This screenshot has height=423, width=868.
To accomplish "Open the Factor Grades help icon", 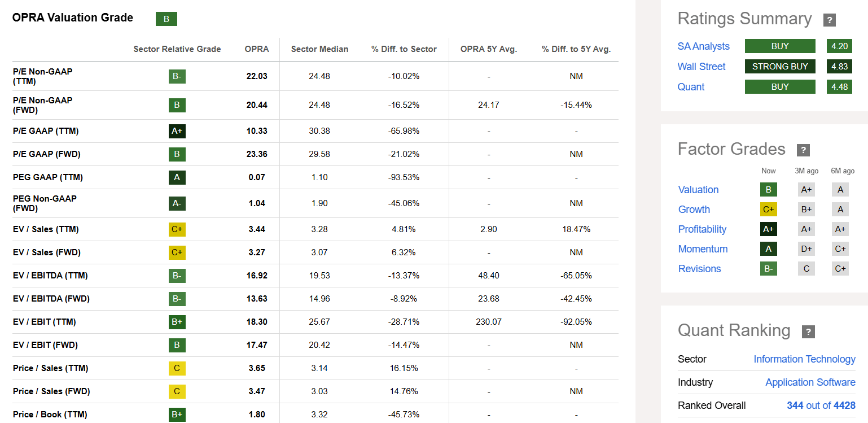I will [x=803, y=150].
